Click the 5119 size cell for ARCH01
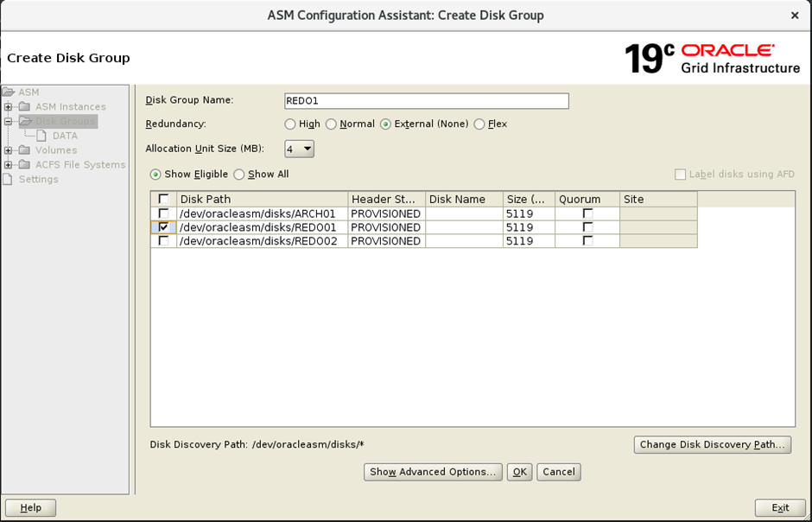The width and height of the screenshot is (812, 522). click(x=530, y=213)
